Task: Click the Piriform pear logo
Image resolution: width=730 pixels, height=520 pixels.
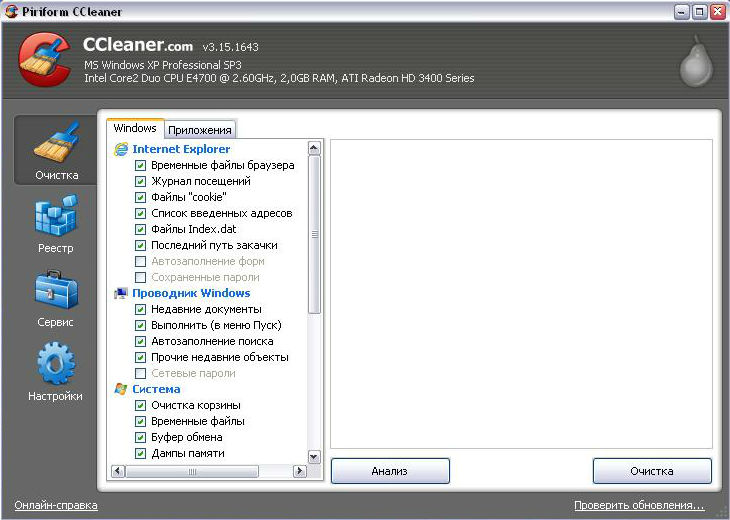Action: coord(696,61)
